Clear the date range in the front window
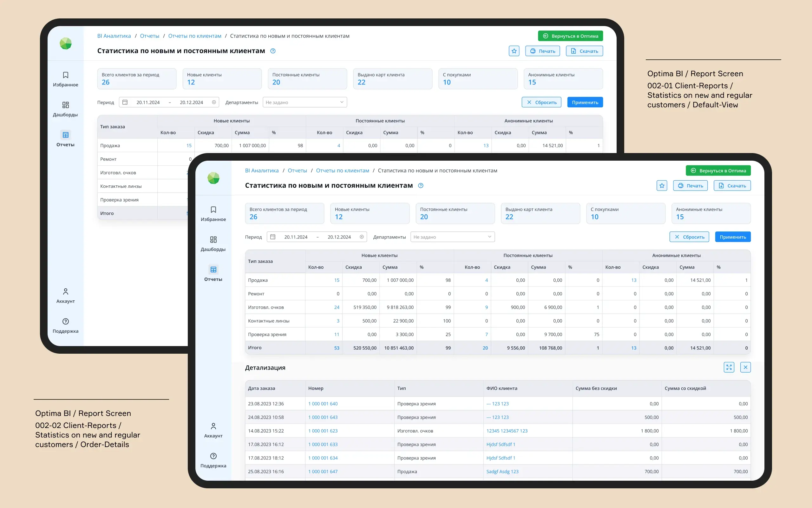The height and width of the screenshot is (508, 812). (362, 237)
